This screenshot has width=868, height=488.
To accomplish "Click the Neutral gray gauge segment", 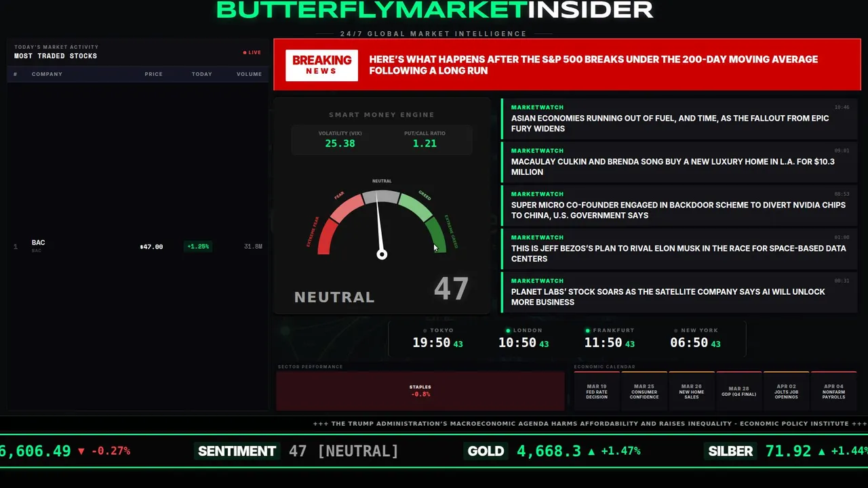I will pos(381,197).
